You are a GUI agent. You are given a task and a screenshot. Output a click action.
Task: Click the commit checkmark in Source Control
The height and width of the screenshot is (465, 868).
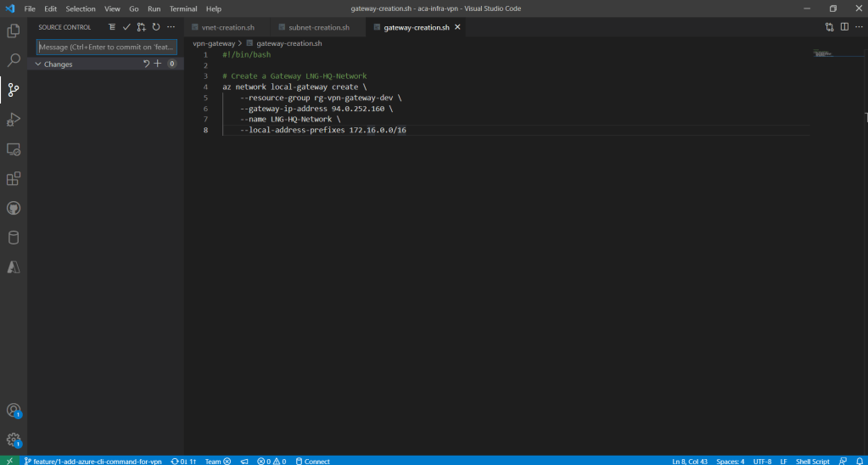126,27
